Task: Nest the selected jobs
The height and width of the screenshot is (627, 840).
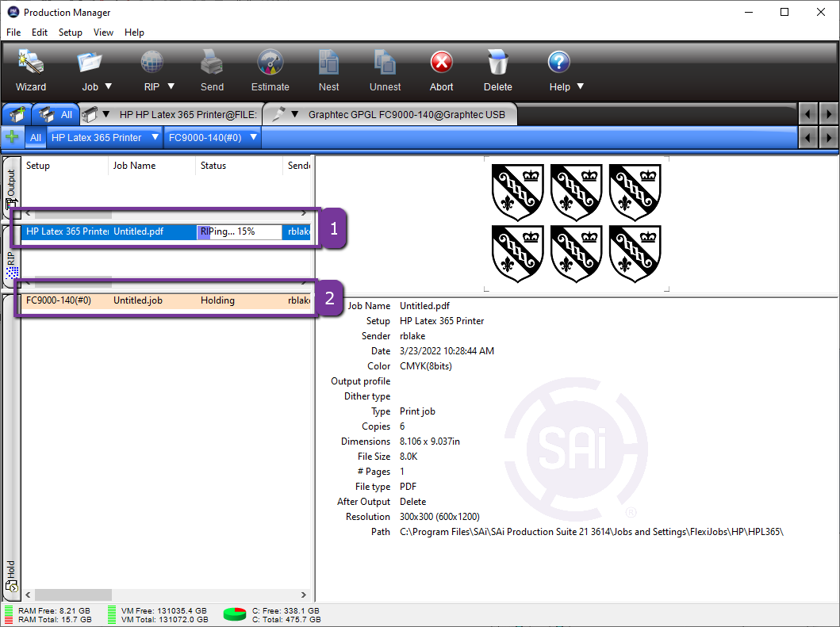Action: (328, 63)
